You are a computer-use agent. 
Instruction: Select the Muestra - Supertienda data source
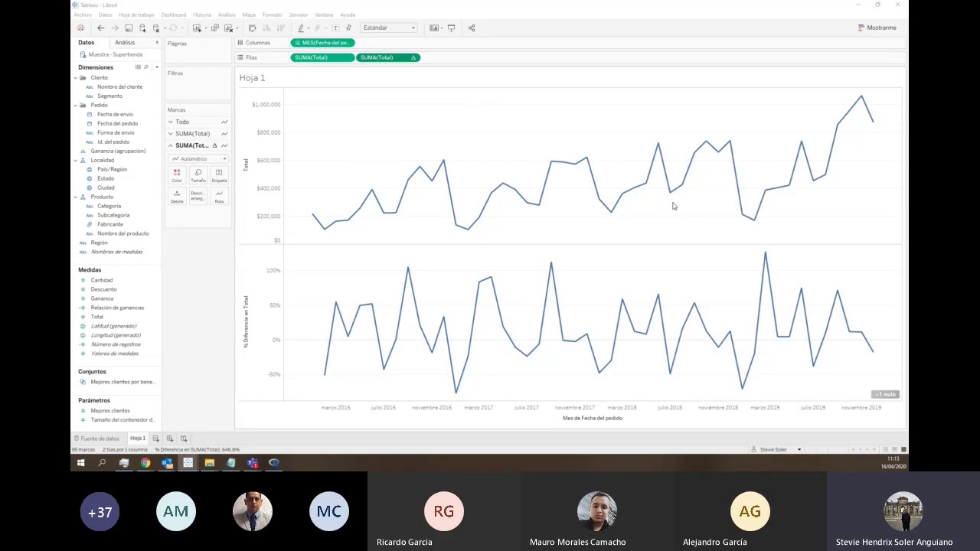pos(115,54)
